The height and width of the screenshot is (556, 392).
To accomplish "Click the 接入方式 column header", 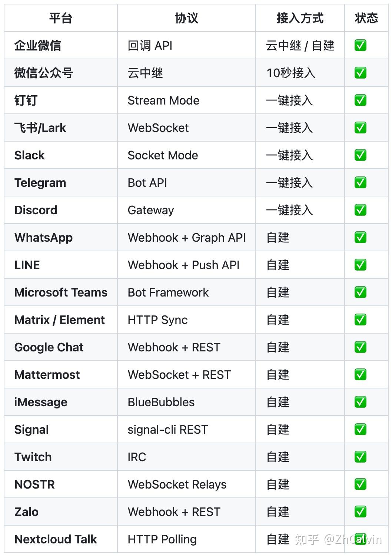I will [300, 18].
